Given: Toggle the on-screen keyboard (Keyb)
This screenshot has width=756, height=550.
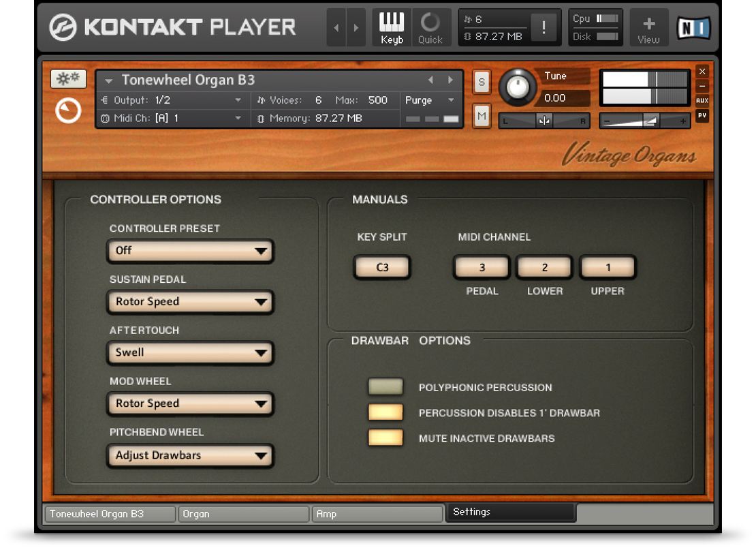Looking at the screenshot, I should pos(392,27).
